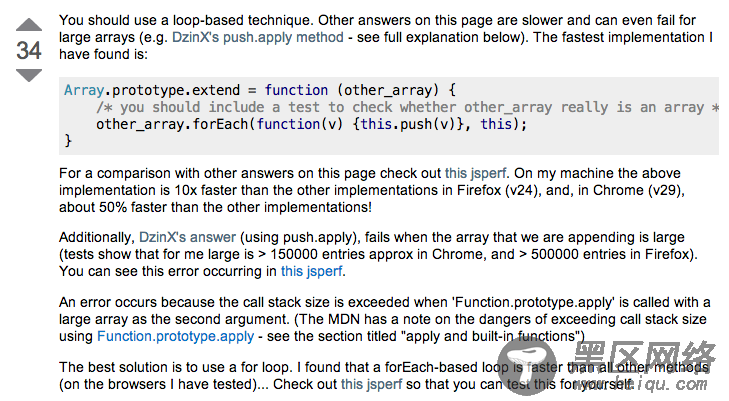Click the vote count number 34

[x=29, y=50]
